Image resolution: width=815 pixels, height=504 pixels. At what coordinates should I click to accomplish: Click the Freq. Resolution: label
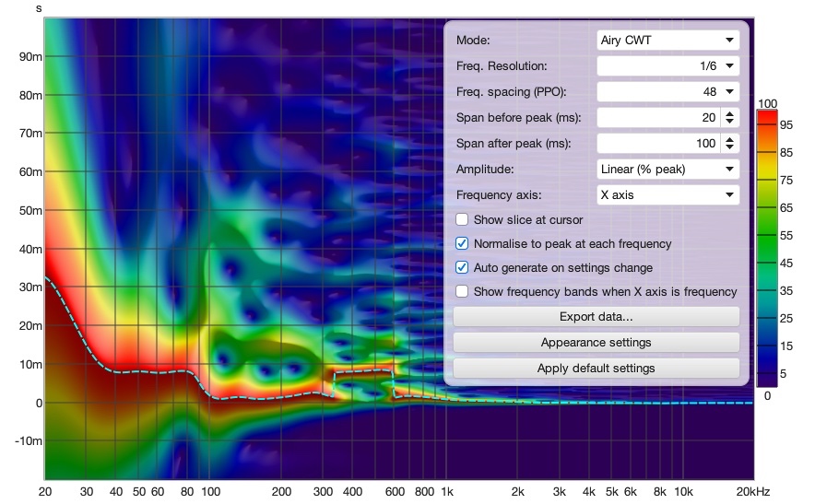(x=502, y=66)
